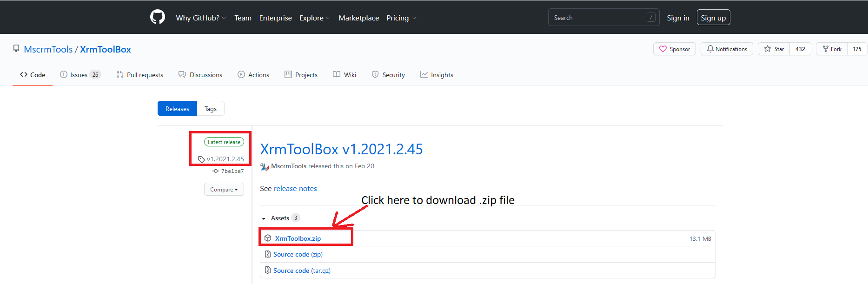868x284 pixels.
Task: Open the Sign in page
Action: (x=678, y=18)
